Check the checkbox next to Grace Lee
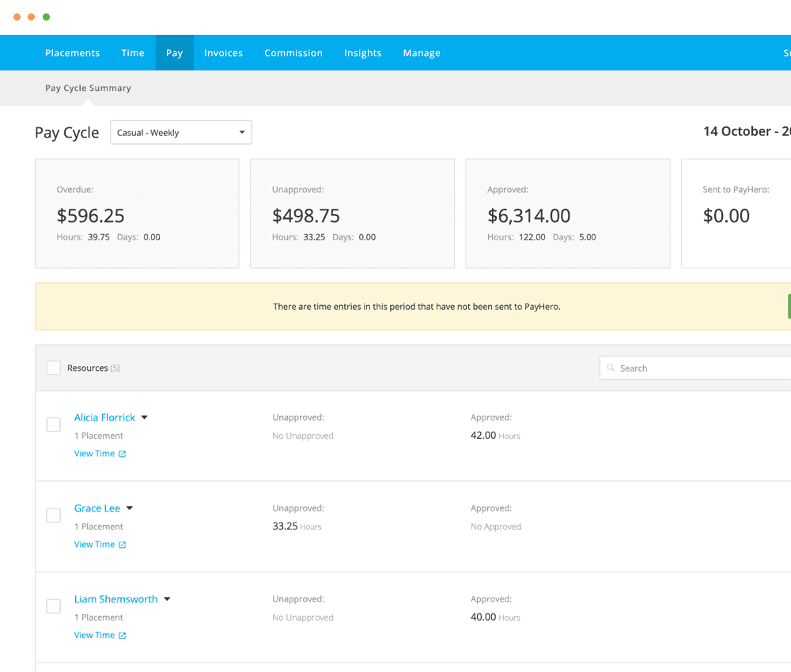The height and width of the screenshot is (672, 791). pos(53,515)
